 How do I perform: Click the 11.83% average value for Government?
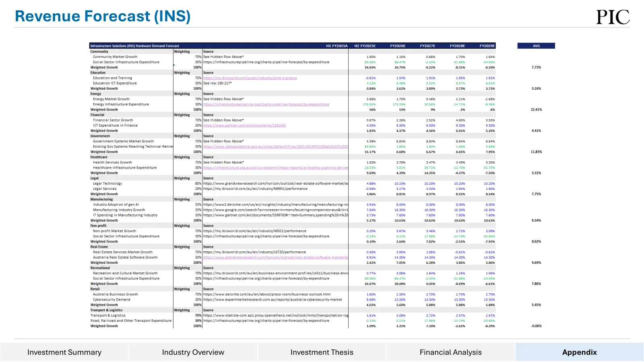[x=536, y=152]
